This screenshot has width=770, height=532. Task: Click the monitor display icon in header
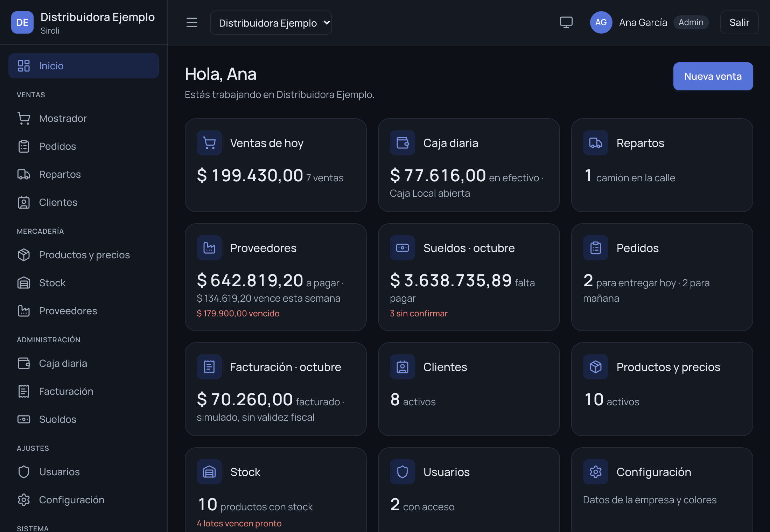[566, 22]
